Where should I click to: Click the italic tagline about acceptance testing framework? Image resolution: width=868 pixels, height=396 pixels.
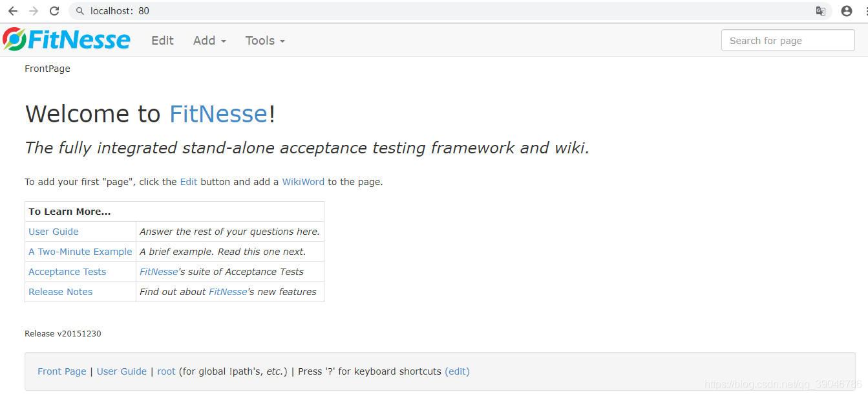click(x=307, y=148)
